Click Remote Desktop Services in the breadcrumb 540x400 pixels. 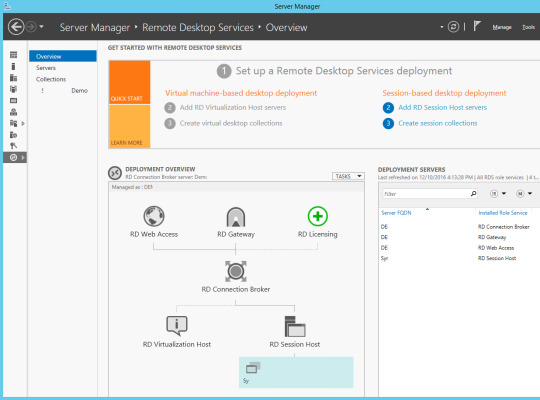[198, 28]
